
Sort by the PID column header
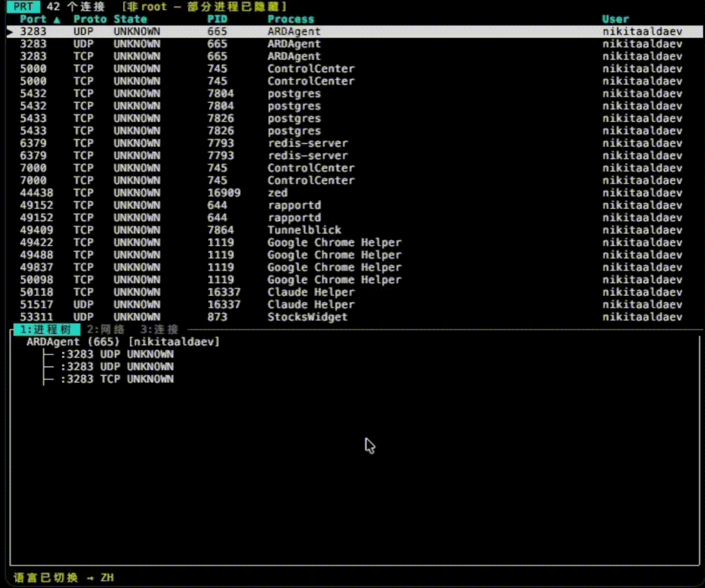(x=217, y=19)
